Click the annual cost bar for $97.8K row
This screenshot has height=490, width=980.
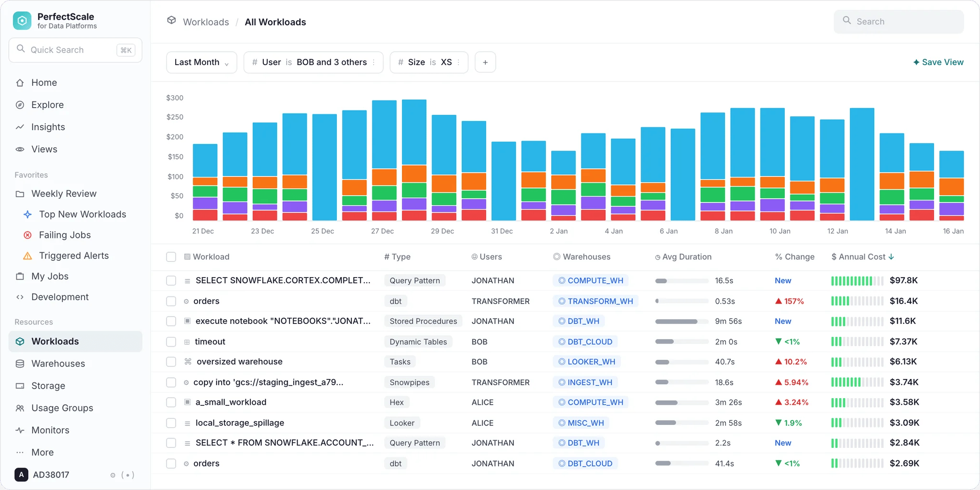coord(857,281)
